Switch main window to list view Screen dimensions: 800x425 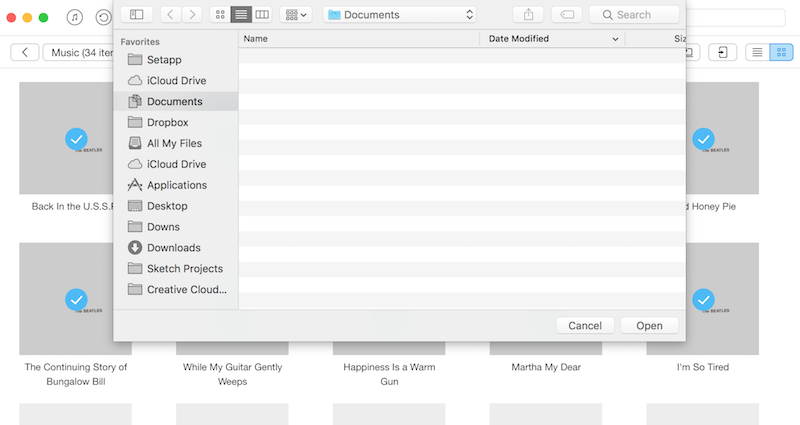click(757, 52)
